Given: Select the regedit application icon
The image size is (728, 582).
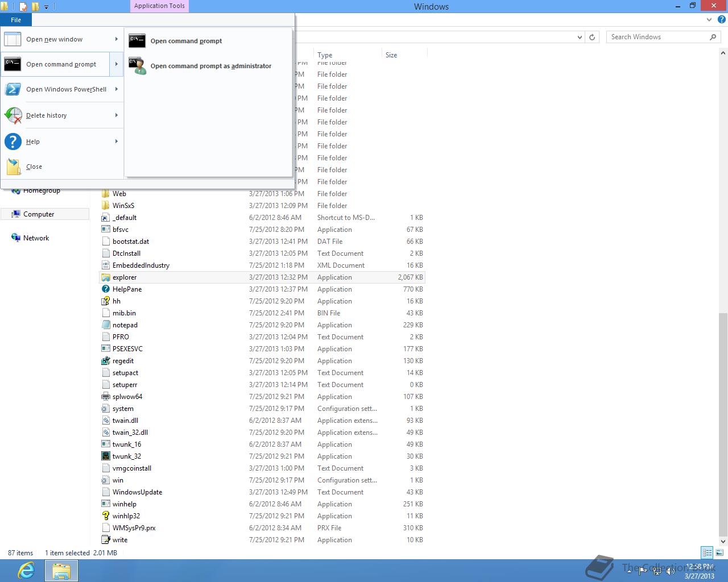Looking at the screenshot, I should [105, 361].
